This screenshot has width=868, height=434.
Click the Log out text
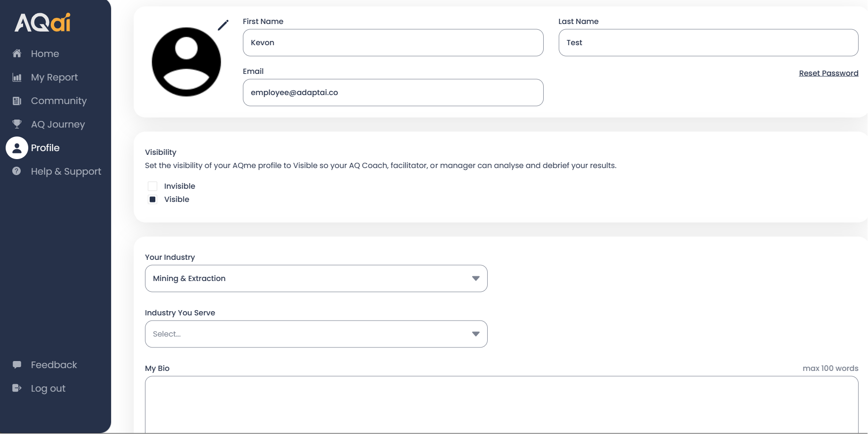click(x=48, y=388)
